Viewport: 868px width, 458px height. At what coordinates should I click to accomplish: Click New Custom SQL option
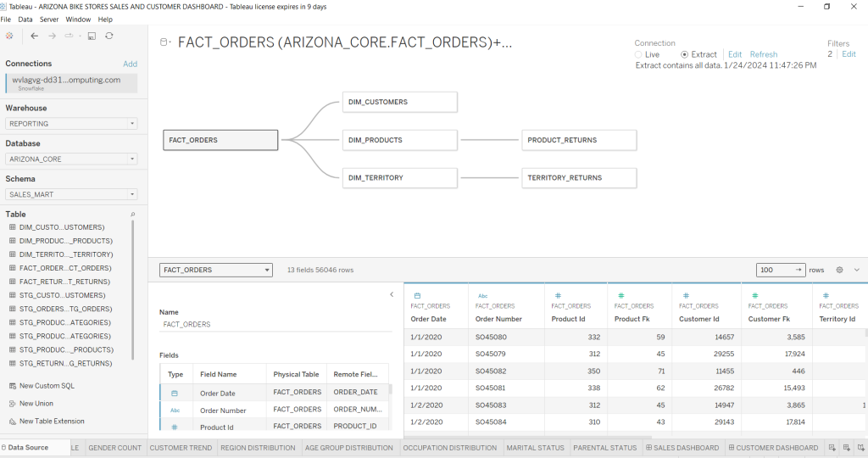pos(47,386)
